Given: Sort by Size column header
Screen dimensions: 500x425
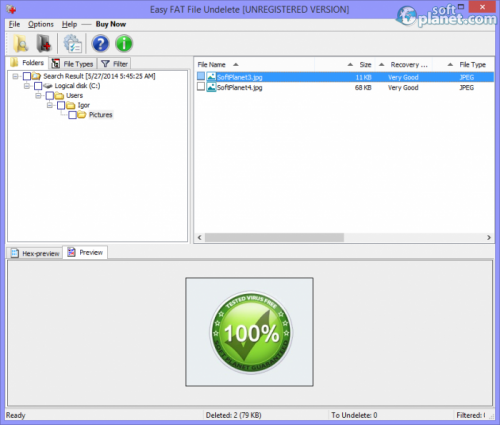Looking at the screenshot, I should coord(345,65).
